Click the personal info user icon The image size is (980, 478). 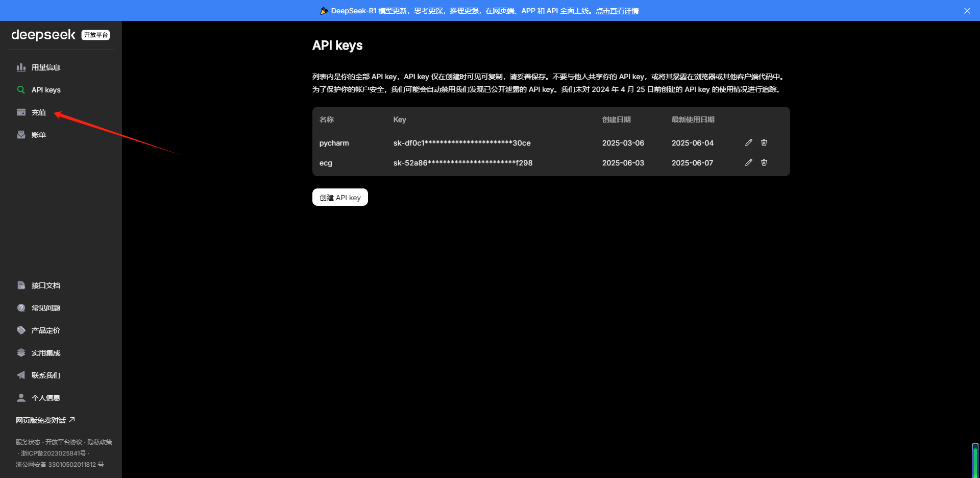tap(21, 398)
